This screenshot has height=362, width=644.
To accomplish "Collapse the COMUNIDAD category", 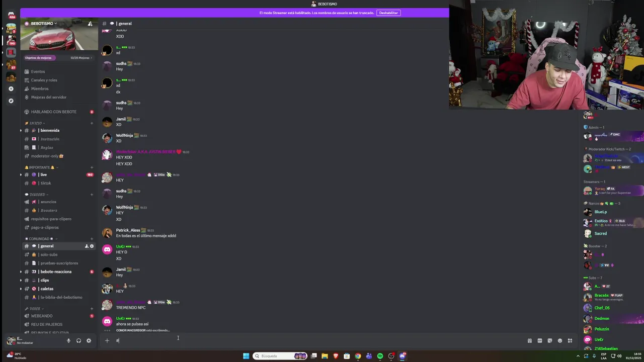I will [x=41, y=239].
